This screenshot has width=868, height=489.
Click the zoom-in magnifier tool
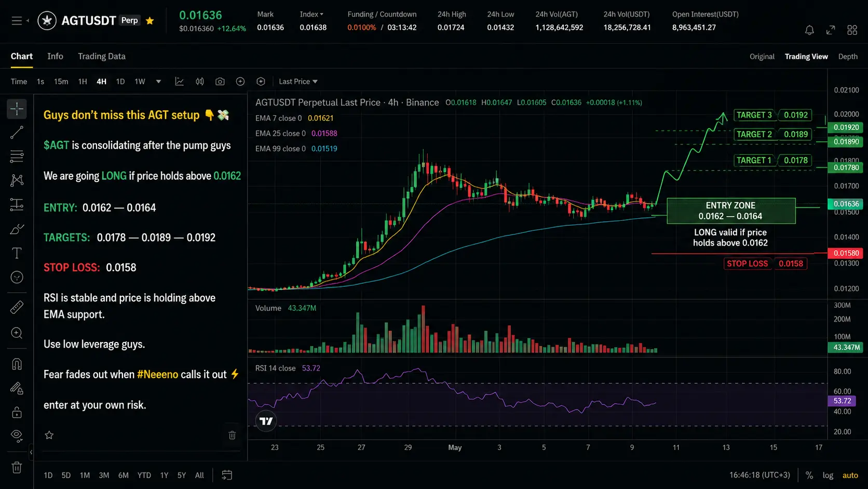(x=17, y=333)
